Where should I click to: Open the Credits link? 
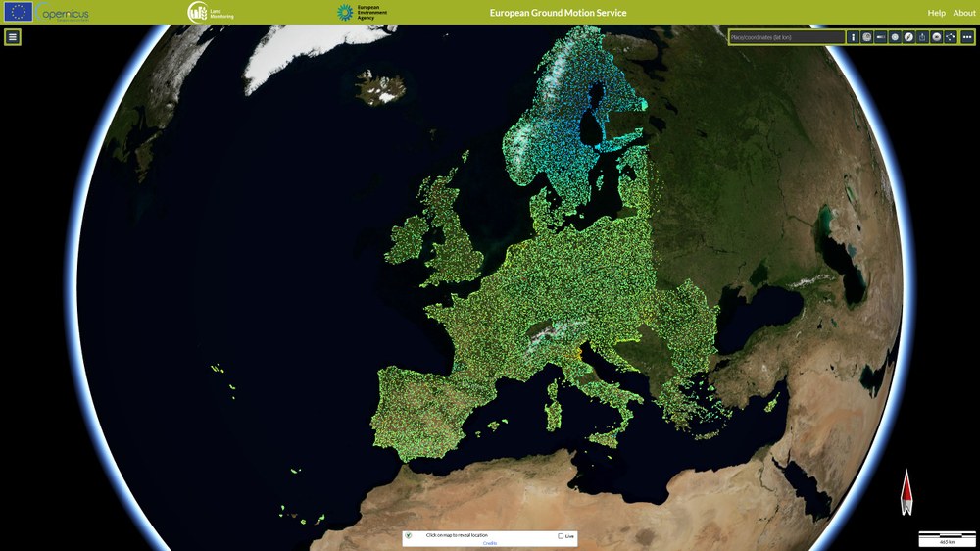click(x=490, y=543)
